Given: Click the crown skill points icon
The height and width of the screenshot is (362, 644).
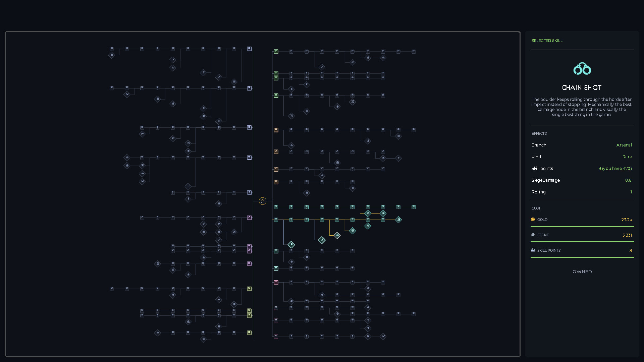Looking at the screenshot, I should (533, 250).
